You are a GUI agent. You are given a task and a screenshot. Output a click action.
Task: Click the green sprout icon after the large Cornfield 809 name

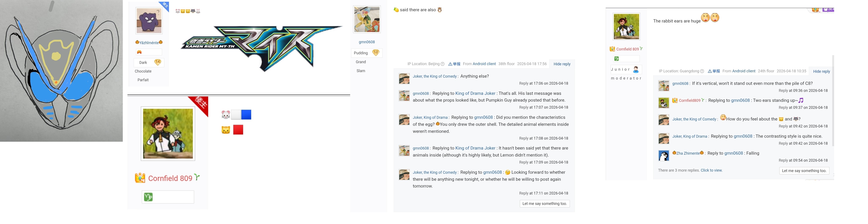(197, 177)
